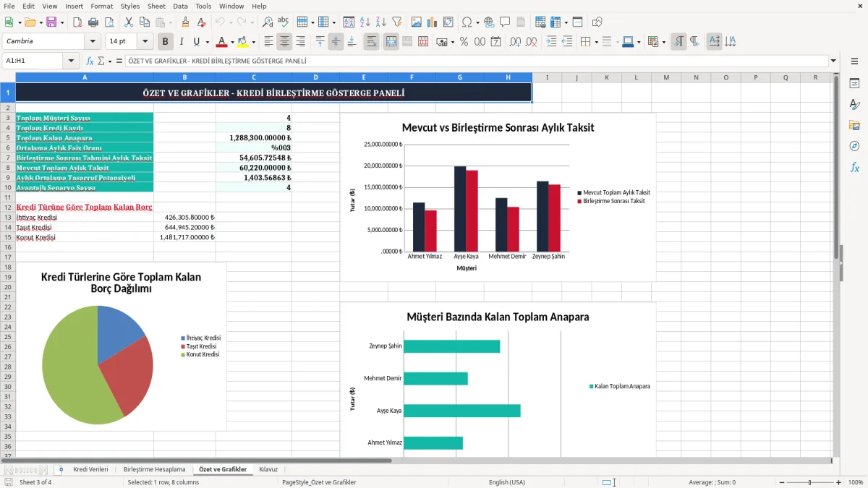Toggle Print Preview icon
The image size is (868, 488).
(110, 22)
